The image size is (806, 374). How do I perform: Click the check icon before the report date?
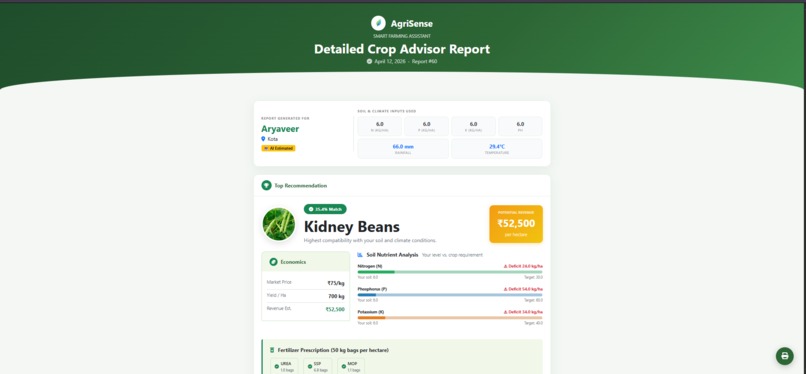point(369,61)
